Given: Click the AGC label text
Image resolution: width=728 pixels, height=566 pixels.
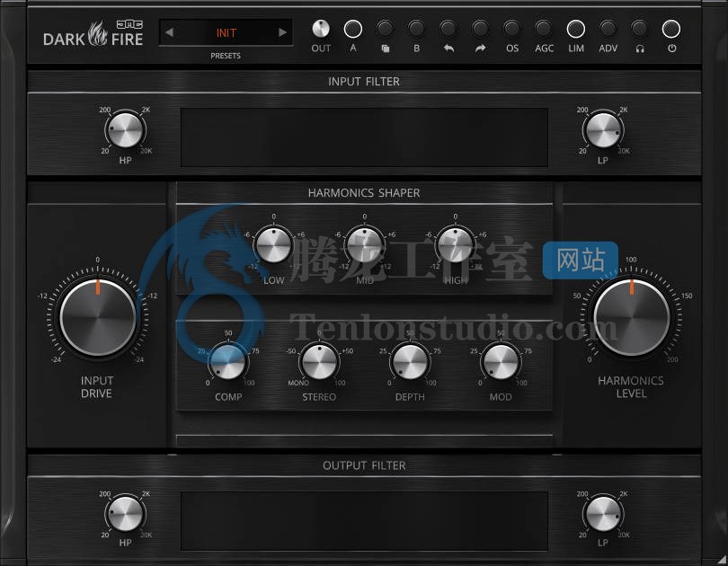Looking at the screenshot, I should coord(544,49).
